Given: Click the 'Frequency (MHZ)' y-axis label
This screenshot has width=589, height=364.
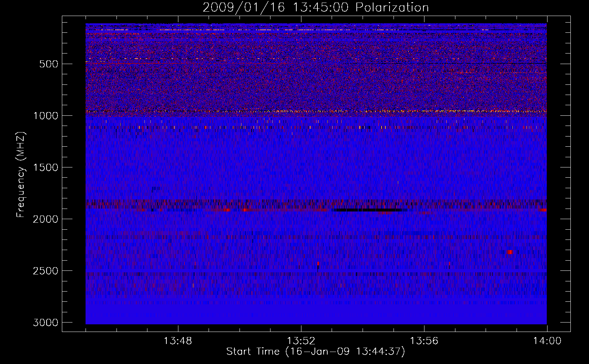Looking at the screenshot, I should point(21,175).
